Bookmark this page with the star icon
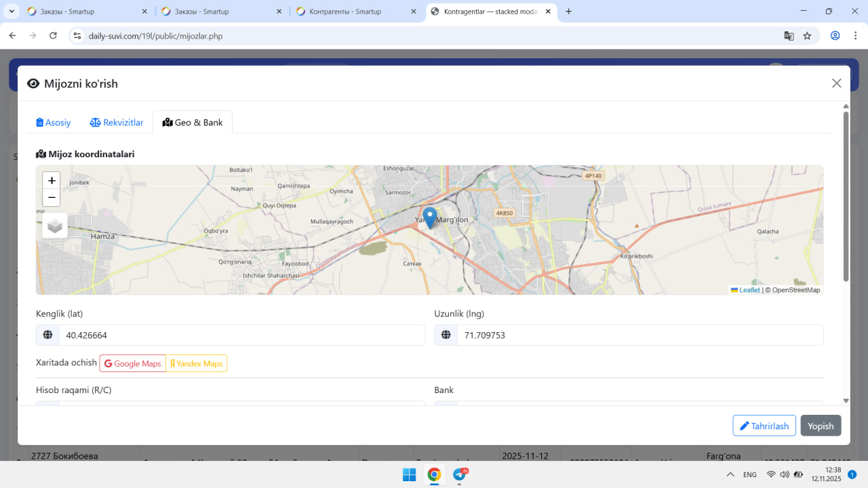 click(807, 36)
